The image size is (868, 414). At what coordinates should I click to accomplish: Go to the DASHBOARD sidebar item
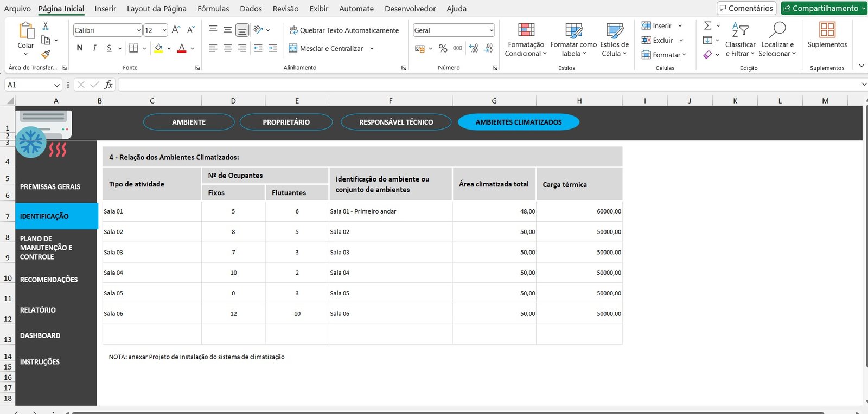click(40, 335)
